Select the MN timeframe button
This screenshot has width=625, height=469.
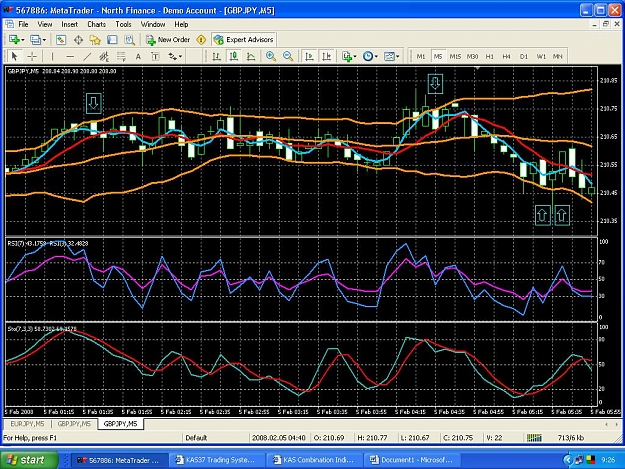point(558,57)
